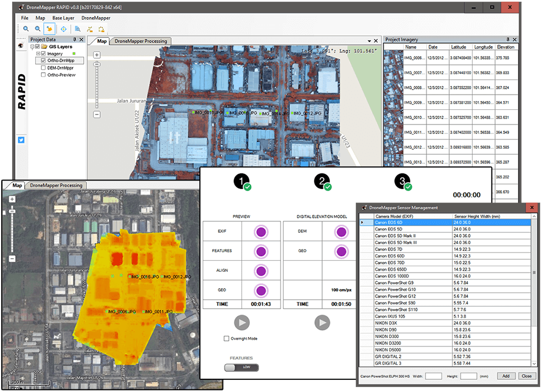Toggle the FEATURES slider from LOW
This screenshot has width=549, height=392.
coord(240,367)
